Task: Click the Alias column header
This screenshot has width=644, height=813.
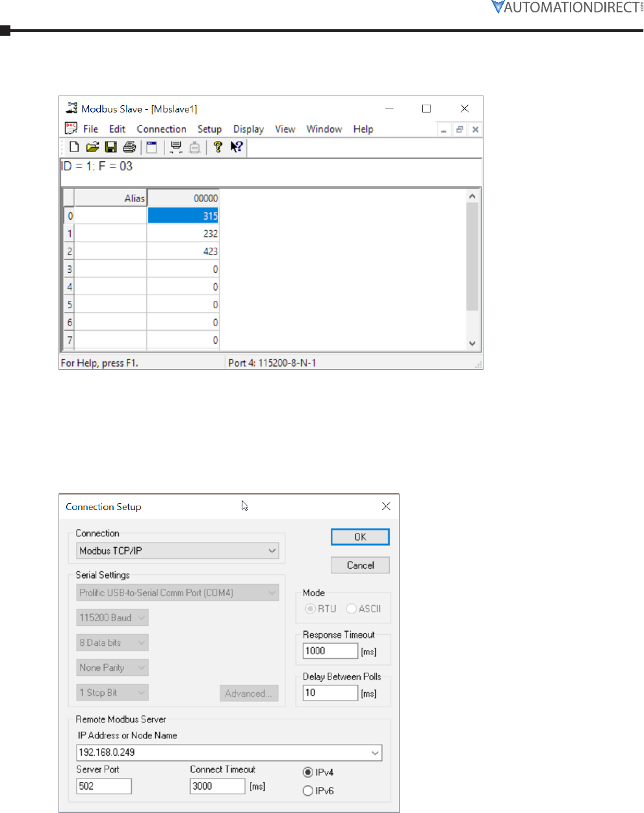Action: (x=110, y=198)
